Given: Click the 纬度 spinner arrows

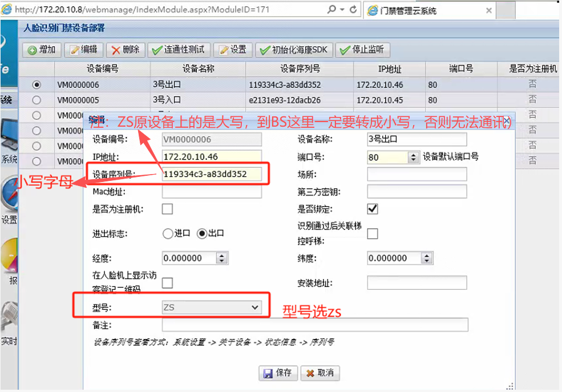Looking at the screenshot, I should click(x=427, y=258).
